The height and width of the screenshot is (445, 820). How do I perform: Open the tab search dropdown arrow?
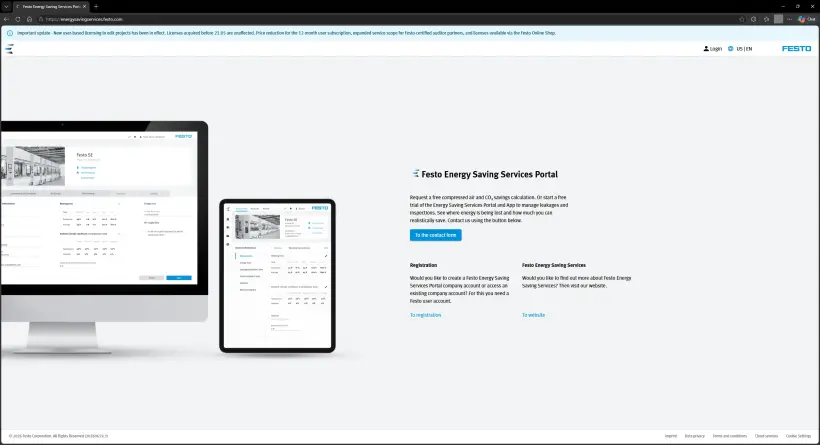click(x=6, y=6)
